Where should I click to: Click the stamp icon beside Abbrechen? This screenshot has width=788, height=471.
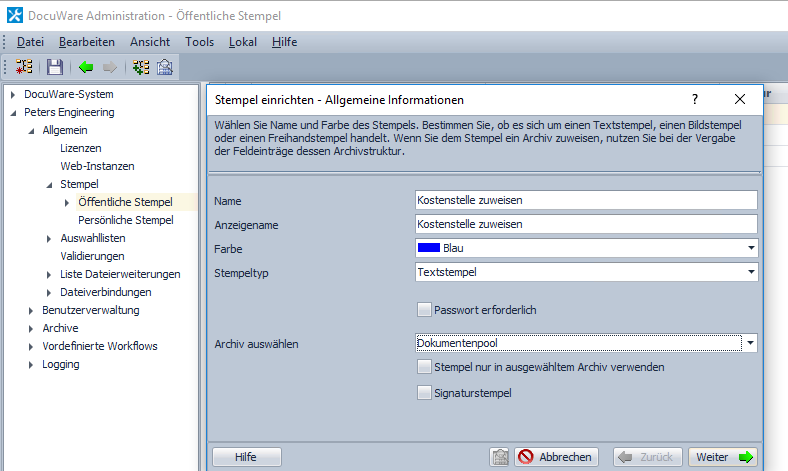point(500,457)
